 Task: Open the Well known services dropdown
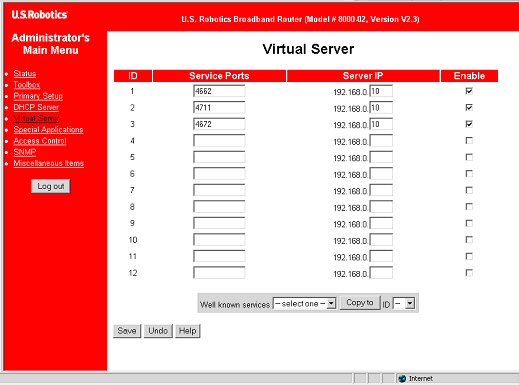[x=304, y=303]
